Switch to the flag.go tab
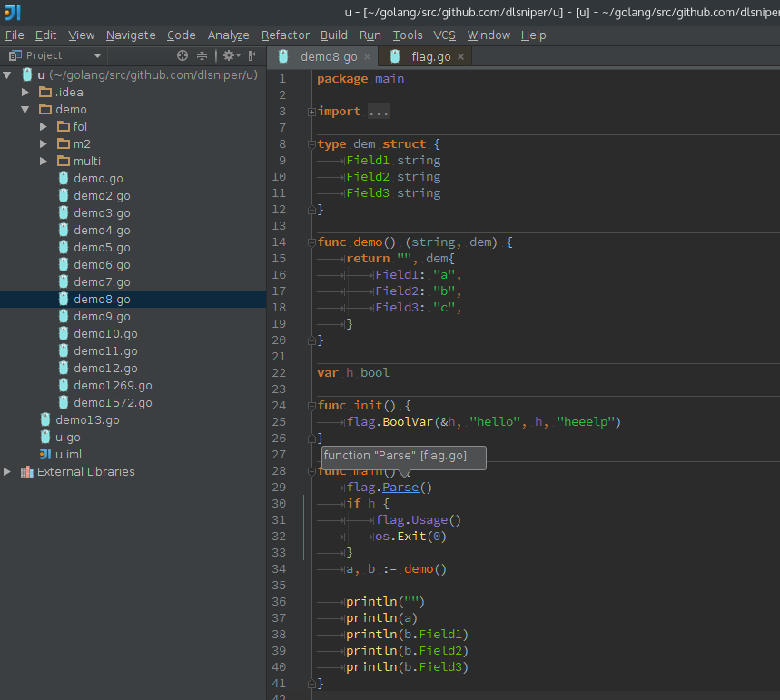The width and height of the screenshot is (780, 700). click(x=431, y=54)
